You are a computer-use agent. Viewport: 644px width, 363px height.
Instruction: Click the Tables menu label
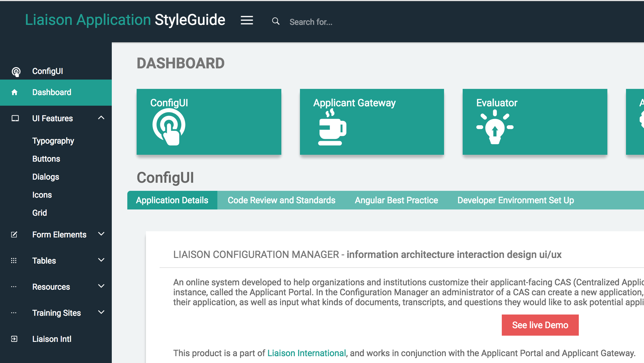click(44, 261)
